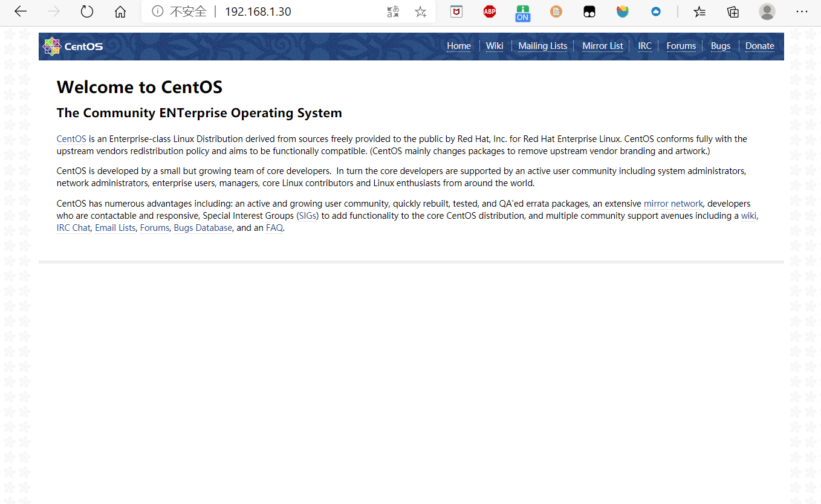Reload the page with the refresh icon
The width and height of the screenshot is (821, 504).
pos(87,11)
